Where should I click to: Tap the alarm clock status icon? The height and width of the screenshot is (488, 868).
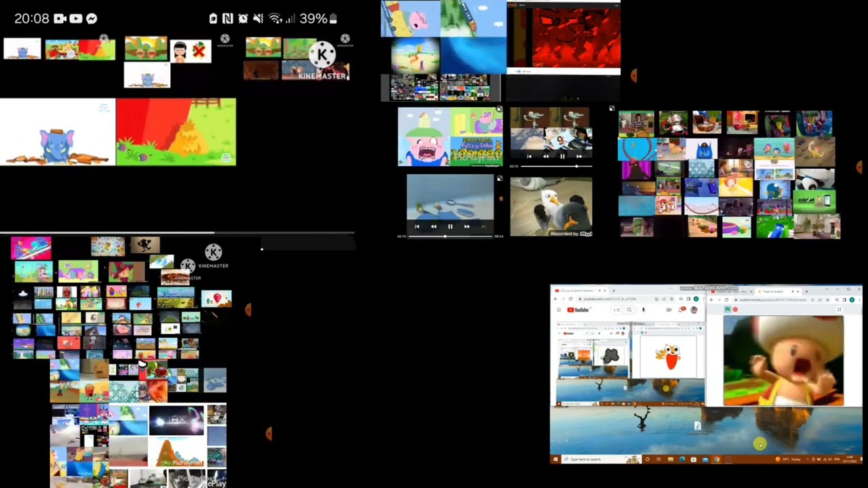point(243,18)
